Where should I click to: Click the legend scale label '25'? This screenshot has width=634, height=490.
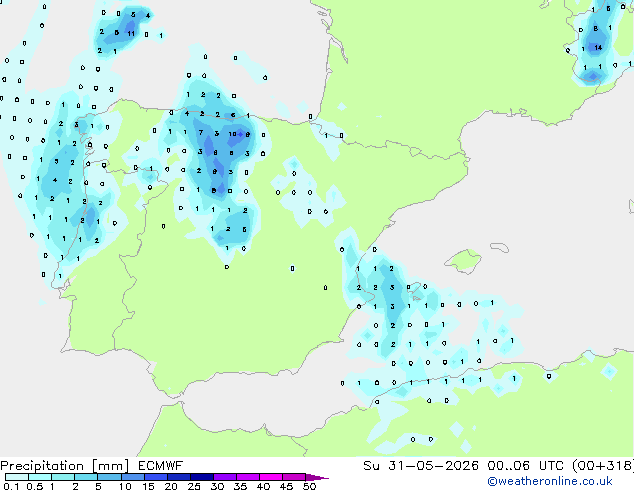pyautogui.click(x=194, y=486)
